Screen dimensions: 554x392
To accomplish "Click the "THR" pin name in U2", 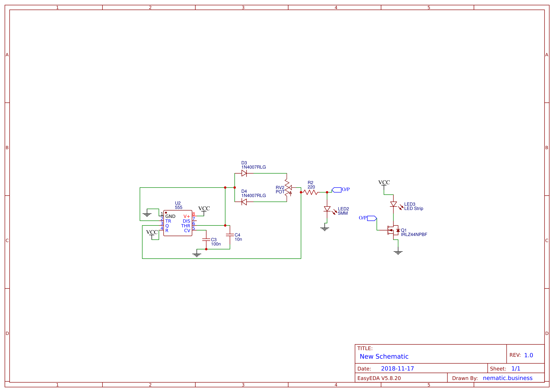I will coord(186,226).
